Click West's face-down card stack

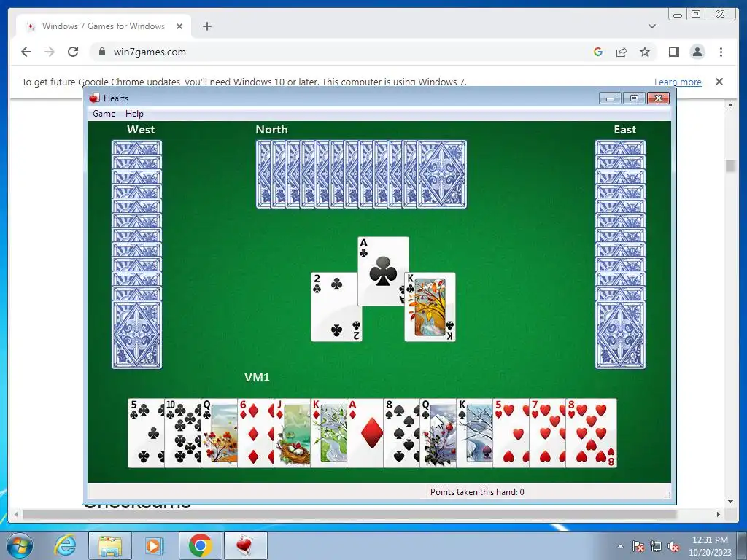[136, 254]
